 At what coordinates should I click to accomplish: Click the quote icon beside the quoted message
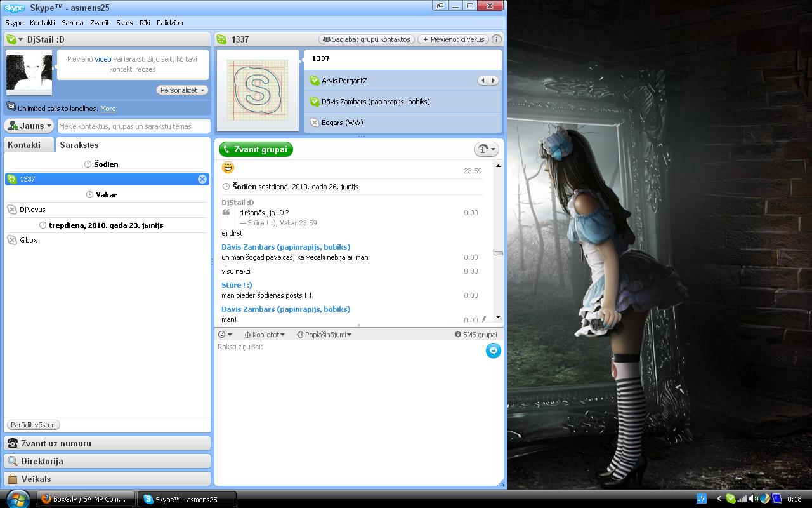click(x=226, y=213)
